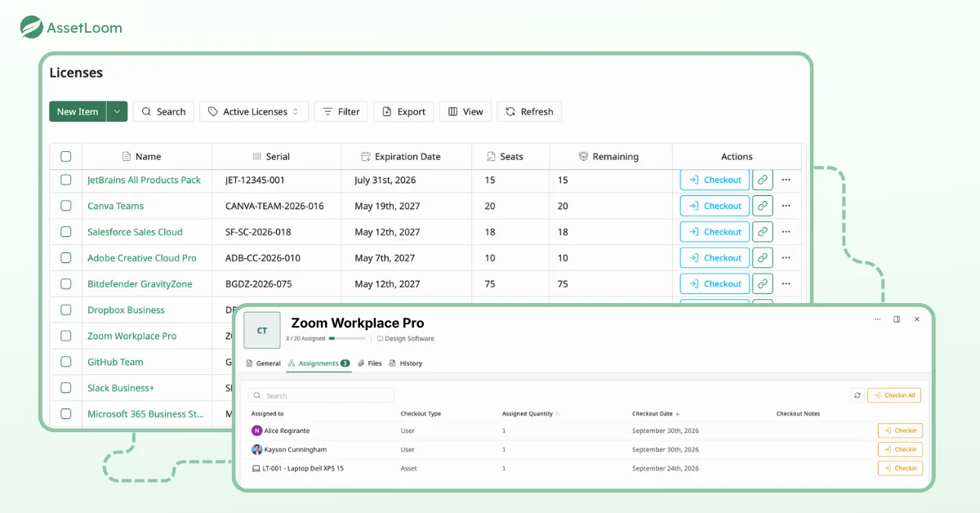The image size is (980, 513).
Task: Expand the New Item dropdown arrow
Action: point(117,112)
